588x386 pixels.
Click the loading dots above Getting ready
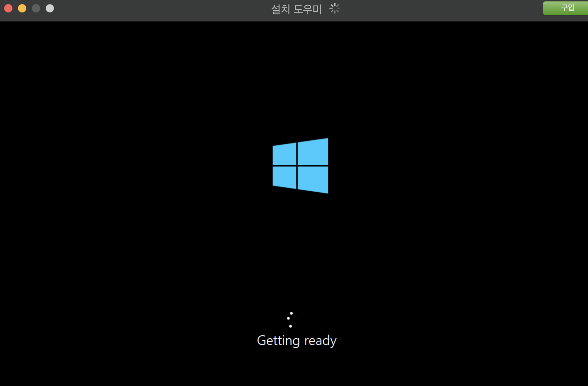[x=290, y=320]
